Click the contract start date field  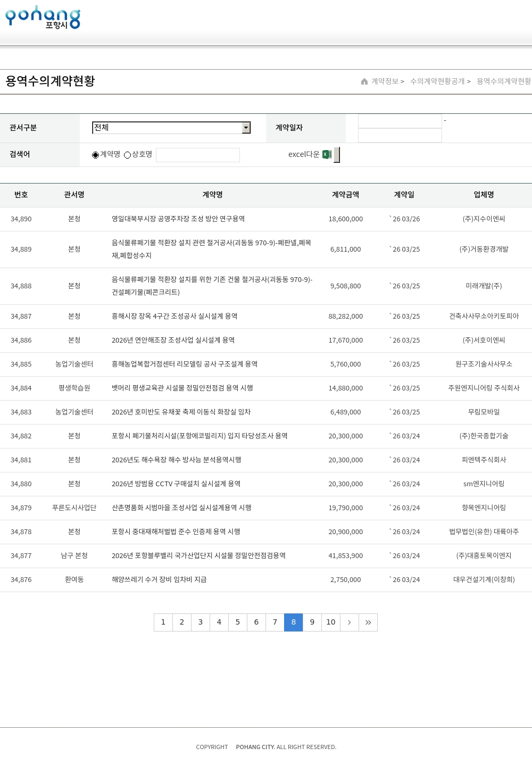pos(400,121)
